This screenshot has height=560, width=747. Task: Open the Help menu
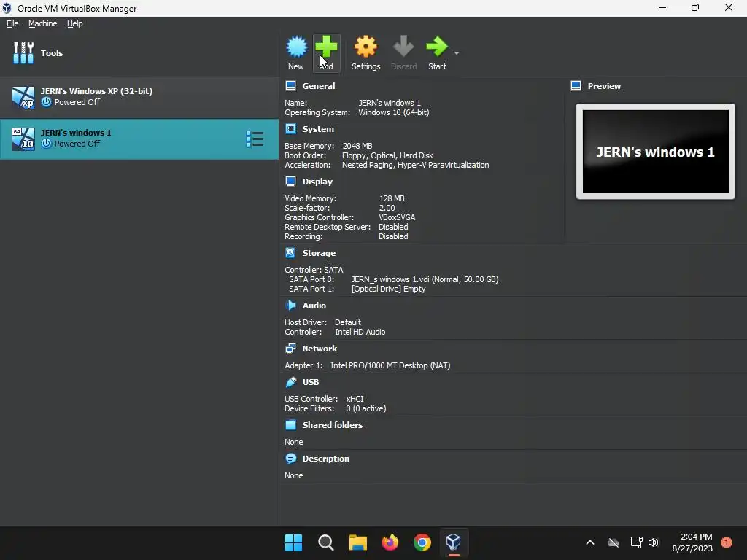[75, 23]
